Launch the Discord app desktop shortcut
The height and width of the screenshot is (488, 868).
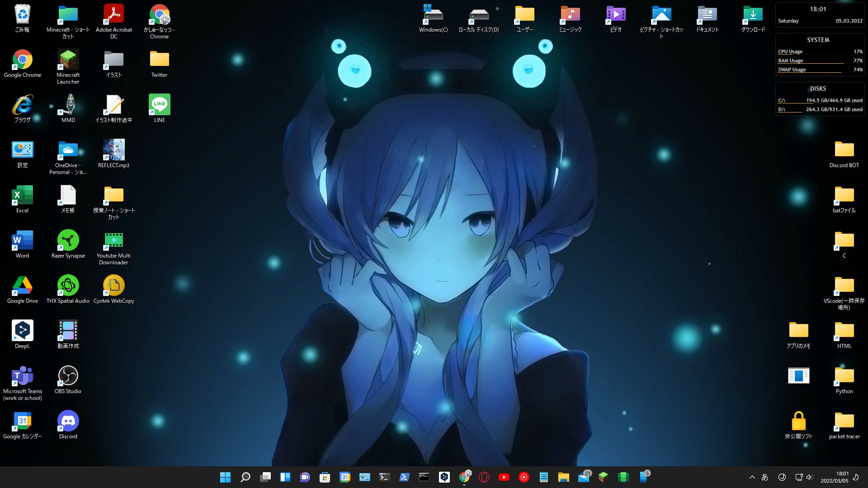coord(68,426)
